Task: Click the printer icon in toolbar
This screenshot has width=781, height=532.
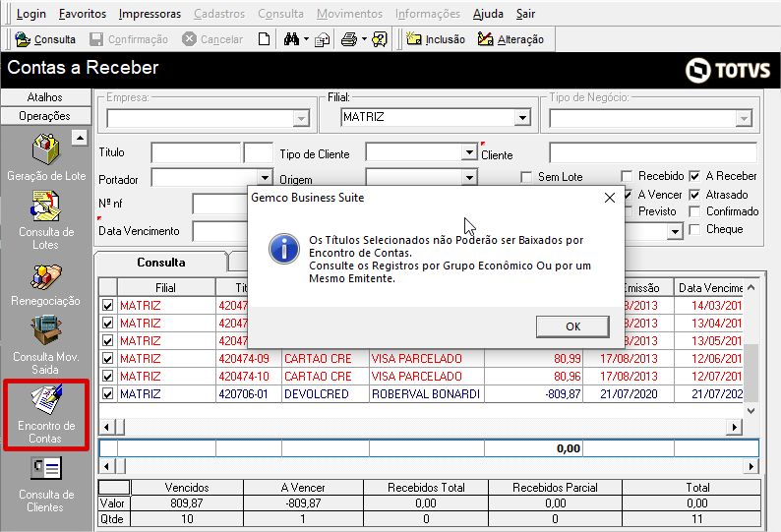Action: pyautogui.click(x=349, y=39)
